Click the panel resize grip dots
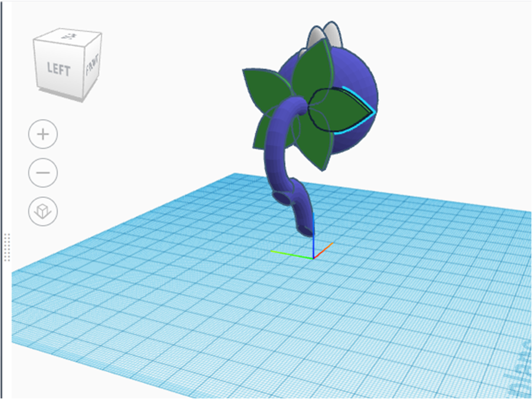 [x=7, y=247]
